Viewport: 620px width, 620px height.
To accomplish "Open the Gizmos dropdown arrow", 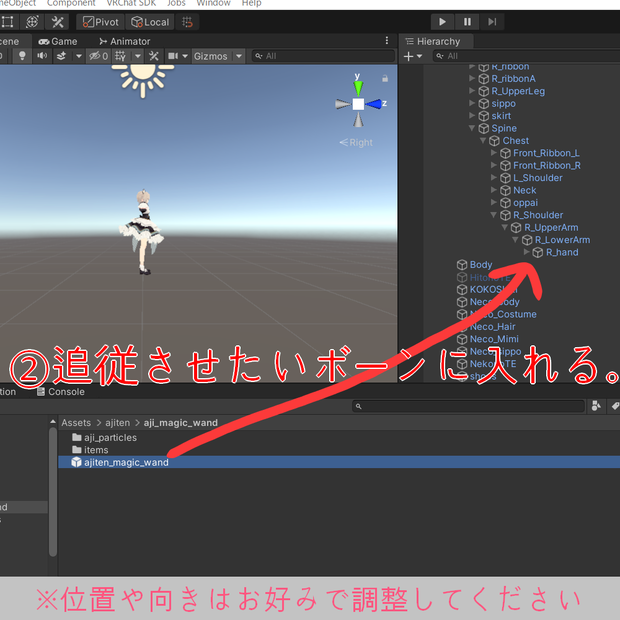I will (239, 56).
